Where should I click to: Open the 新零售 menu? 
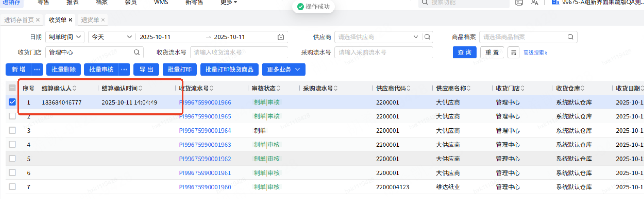[194, 3]
